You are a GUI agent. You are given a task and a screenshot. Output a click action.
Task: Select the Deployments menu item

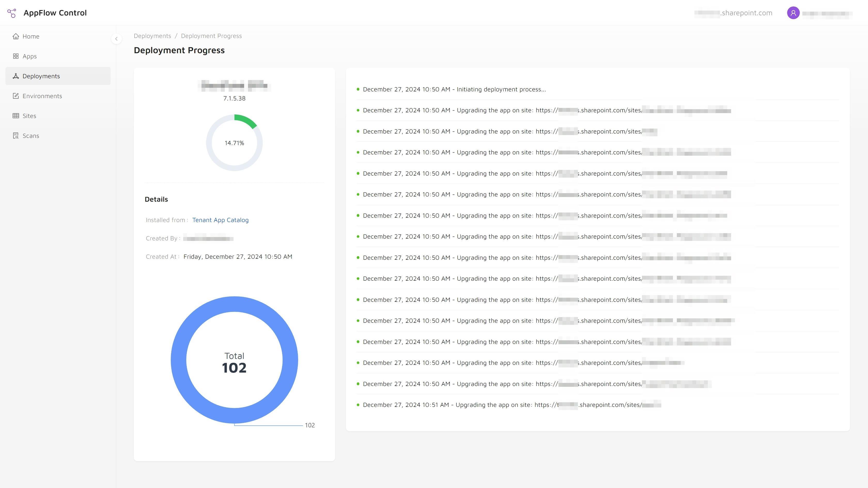point(58,76)
